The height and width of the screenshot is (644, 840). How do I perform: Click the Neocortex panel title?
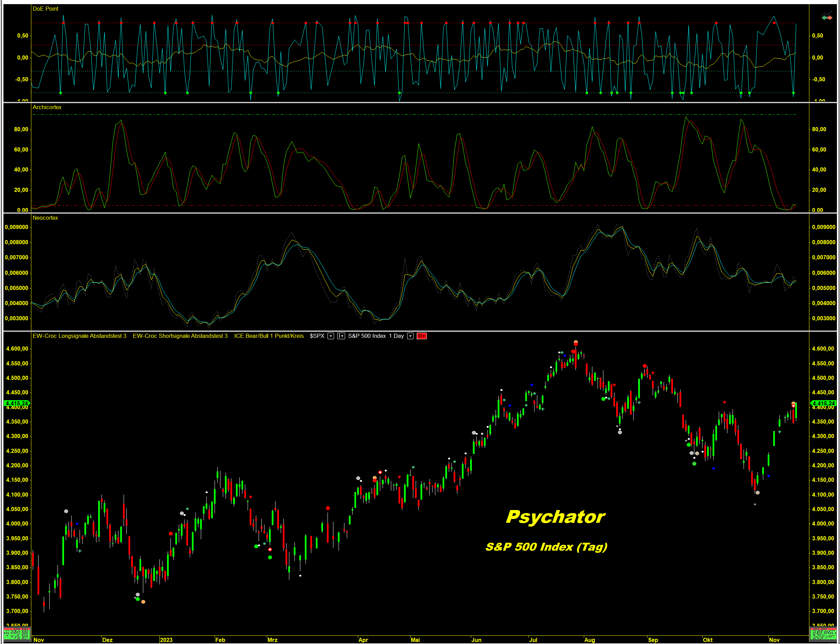point(45,218)
